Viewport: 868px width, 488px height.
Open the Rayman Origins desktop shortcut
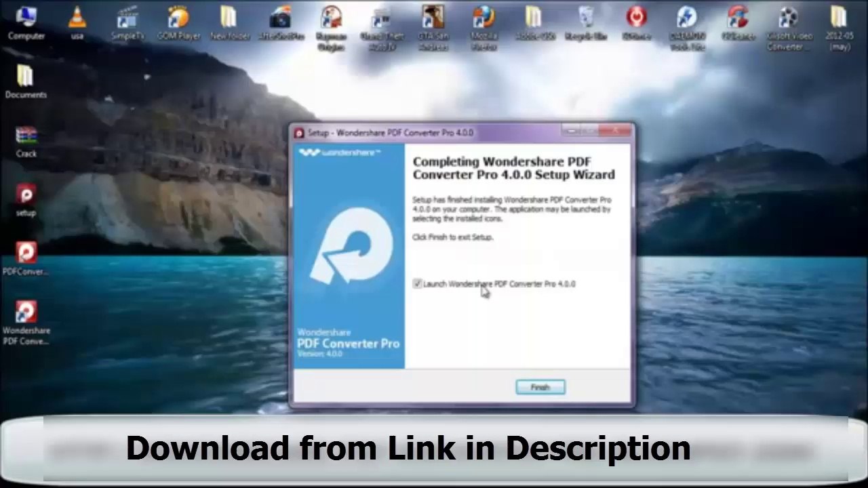click(331, 27)
